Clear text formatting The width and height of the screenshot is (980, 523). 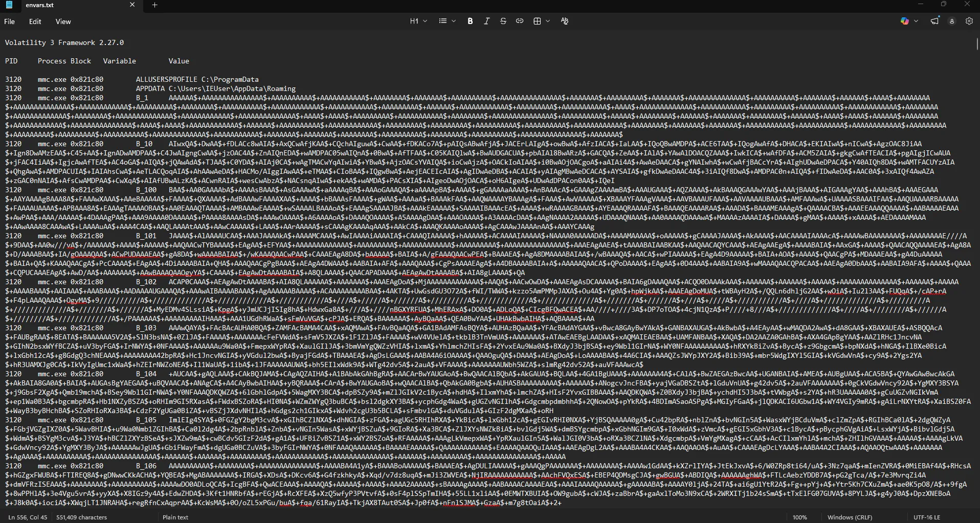click(x=564, y=21)
